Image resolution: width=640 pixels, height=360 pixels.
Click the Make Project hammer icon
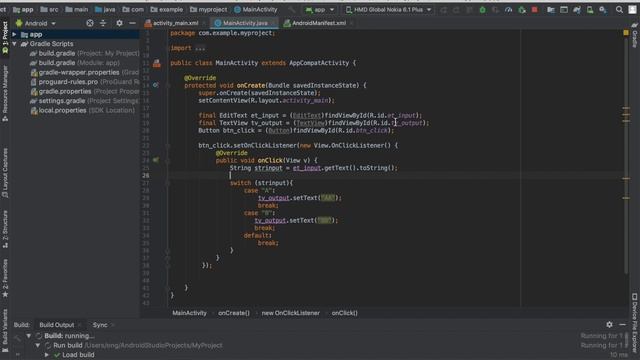coord(291,9)
